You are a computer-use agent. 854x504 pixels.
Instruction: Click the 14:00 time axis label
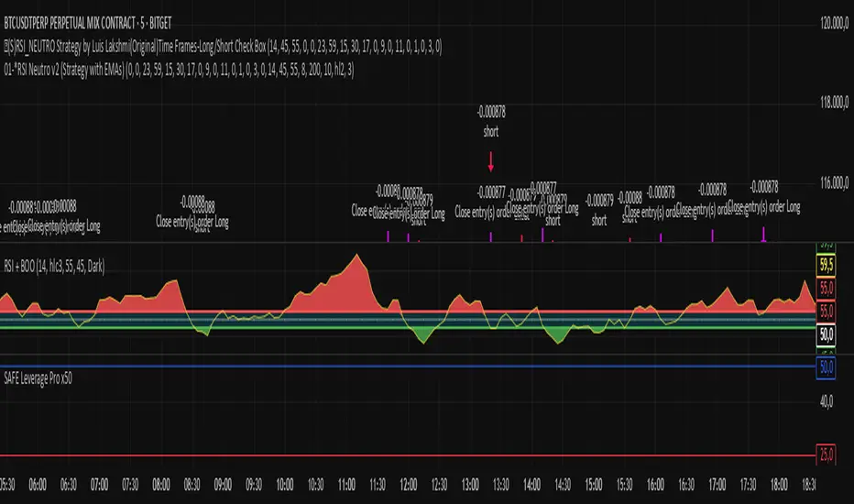(x=532, y=484)
